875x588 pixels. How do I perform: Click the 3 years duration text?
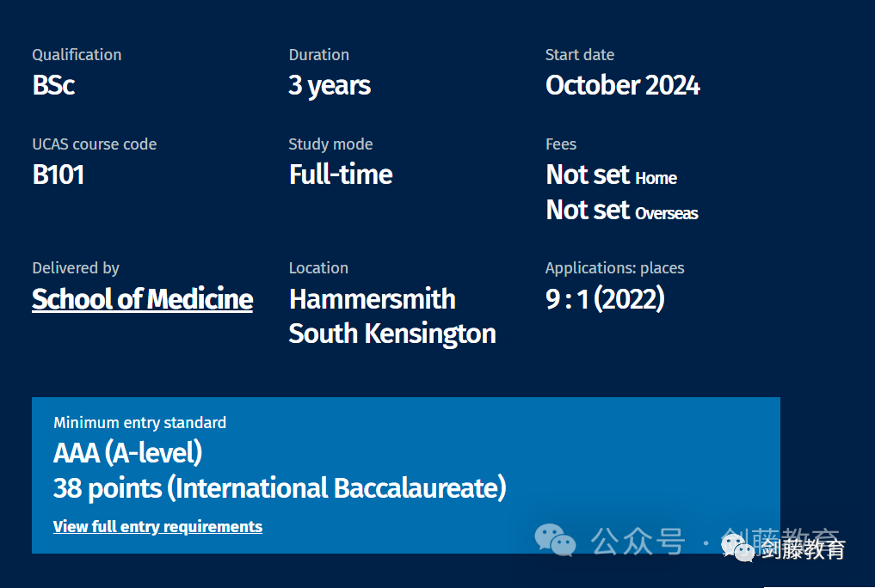pyautogui.click(x=330, y=86)
